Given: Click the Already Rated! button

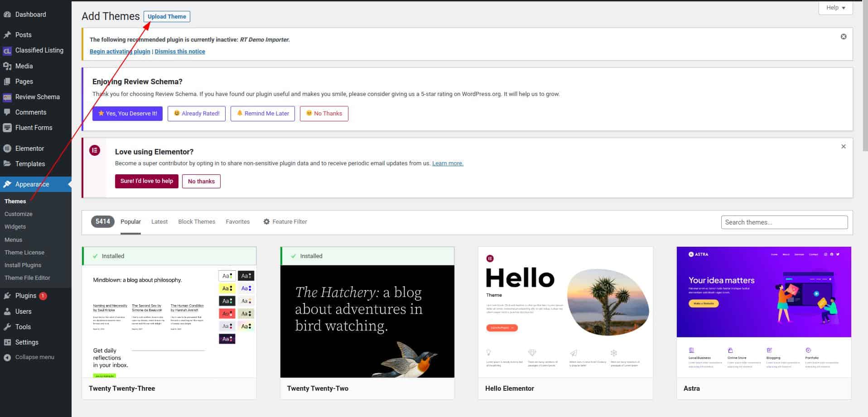Looking at the screenshot, I should [197, 114].
